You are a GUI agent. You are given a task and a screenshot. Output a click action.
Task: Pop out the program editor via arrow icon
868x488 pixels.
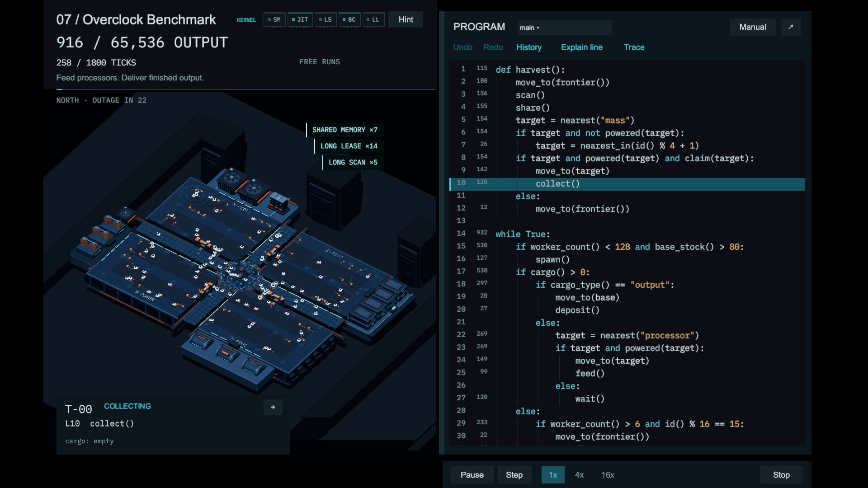click(791, 27)
